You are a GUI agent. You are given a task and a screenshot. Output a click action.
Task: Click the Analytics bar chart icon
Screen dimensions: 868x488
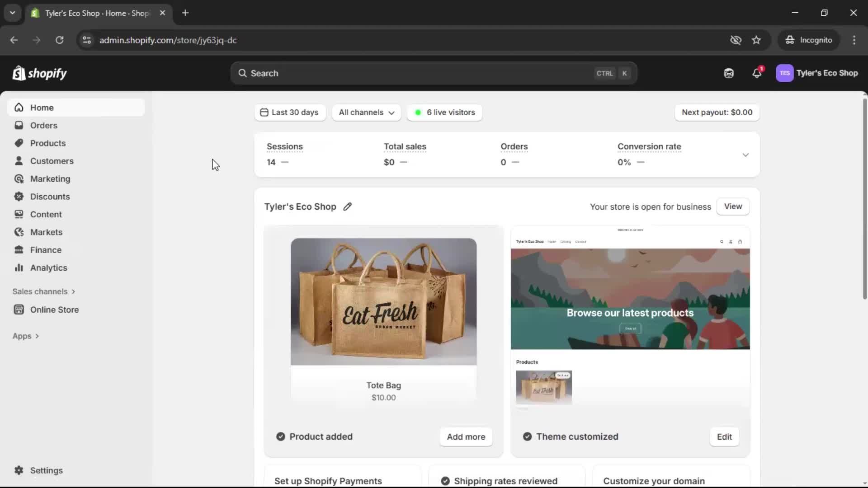(19, 268)
